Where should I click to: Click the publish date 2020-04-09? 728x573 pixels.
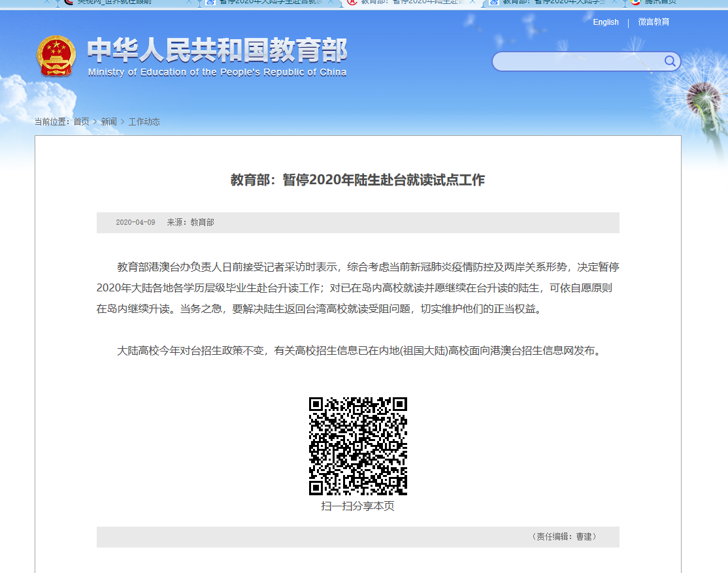[135, 222]
